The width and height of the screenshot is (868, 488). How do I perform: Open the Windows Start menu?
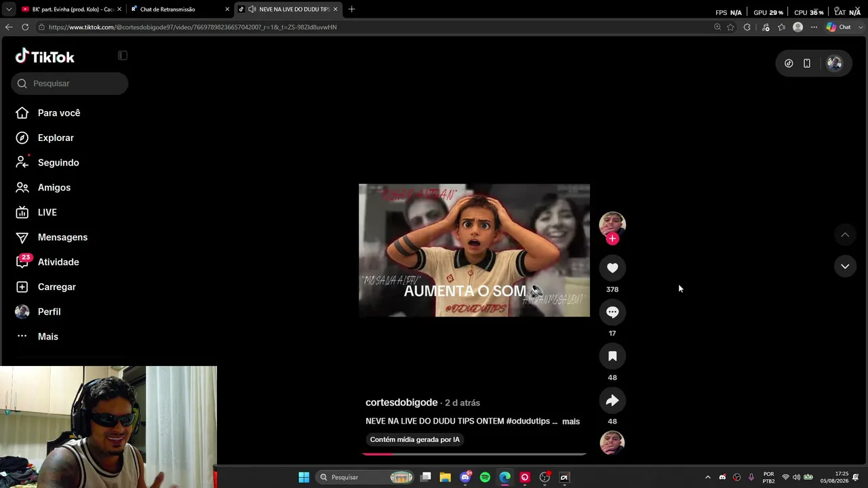tap(304, 477)
